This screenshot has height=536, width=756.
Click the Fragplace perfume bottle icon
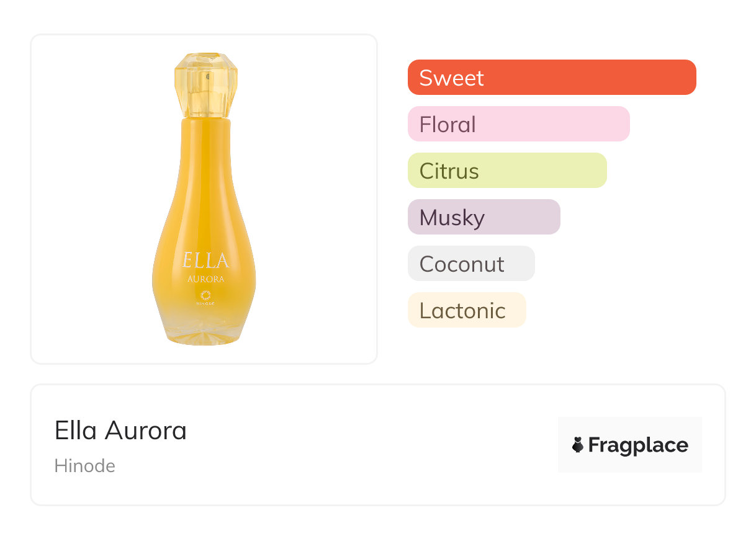(578, 445)
